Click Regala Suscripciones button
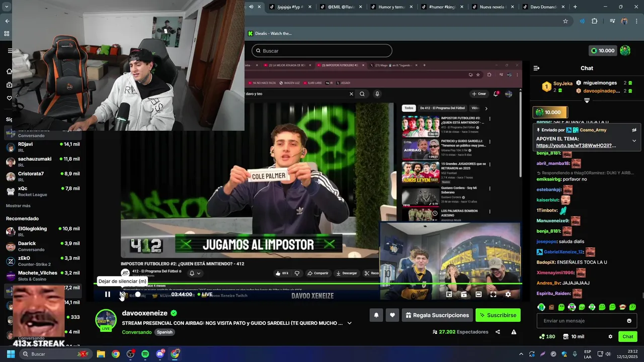This screenshot has width=644, height=362. pyautogui.click(x=437, y=315)
